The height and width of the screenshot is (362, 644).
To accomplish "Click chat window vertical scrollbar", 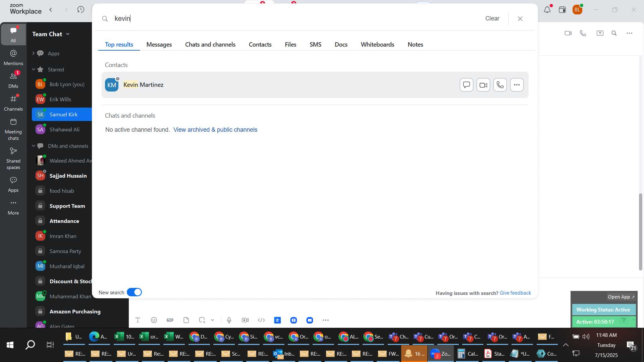I will coord(640,232).
